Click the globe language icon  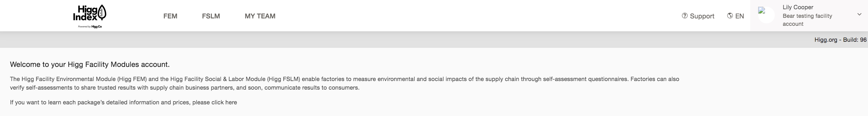730,16
